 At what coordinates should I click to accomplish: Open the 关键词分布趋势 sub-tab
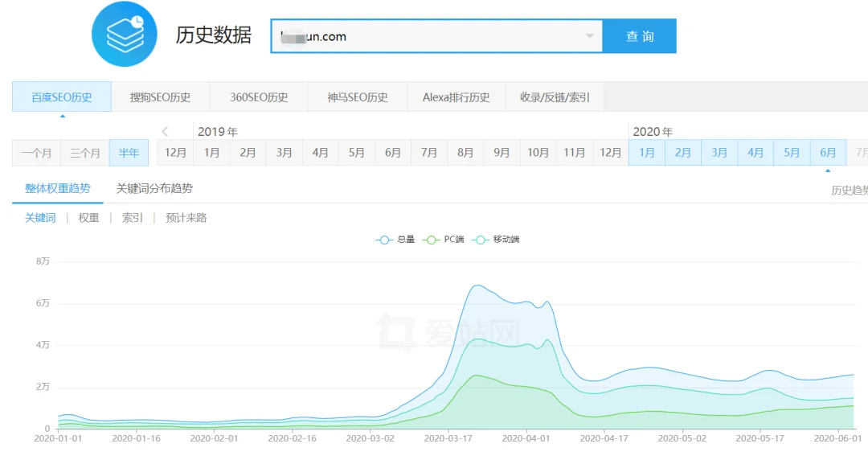(x=154, y=188)
